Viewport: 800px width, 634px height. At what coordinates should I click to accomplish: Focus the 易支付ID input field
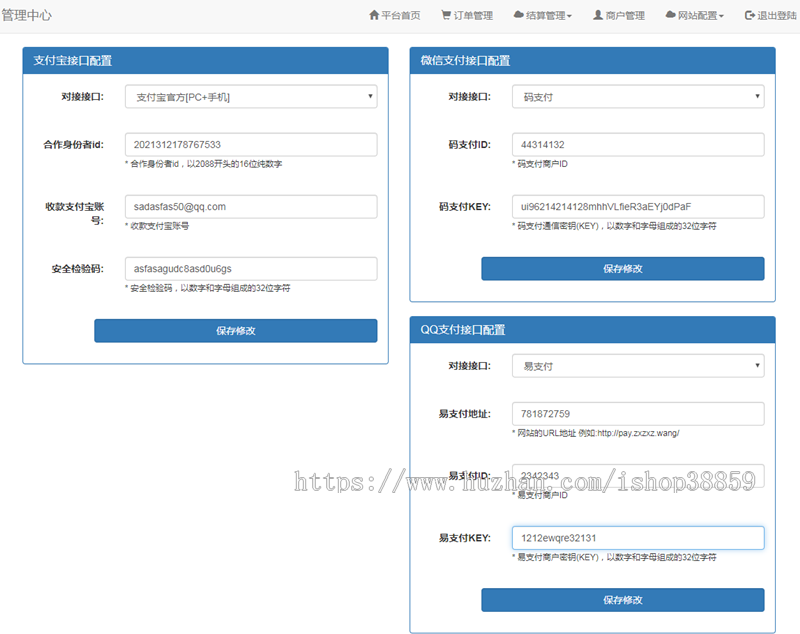click(x=638, y=476)
